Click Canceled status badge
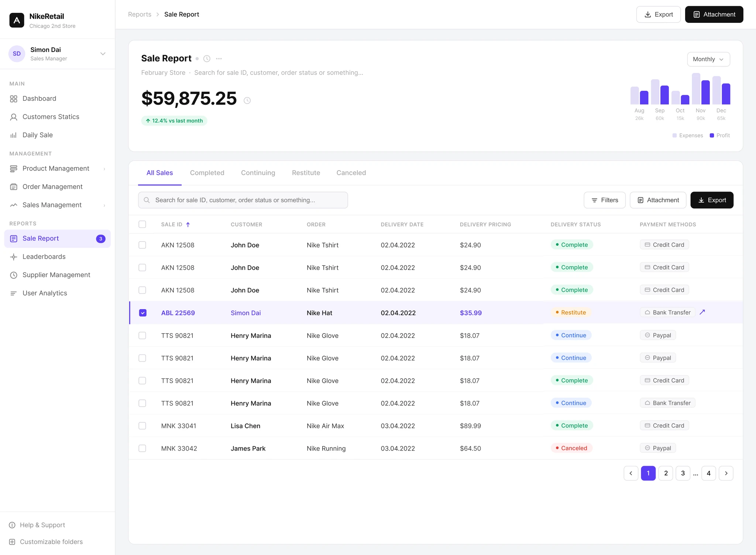This screenshot has height=555, width=756. pyautogui.click(x=571, y=448)
